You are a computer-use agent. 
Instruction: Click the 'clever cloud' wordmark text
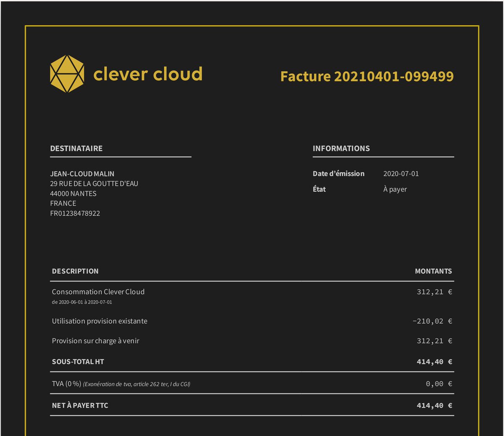pyautogui.click(x=148, y=74)
